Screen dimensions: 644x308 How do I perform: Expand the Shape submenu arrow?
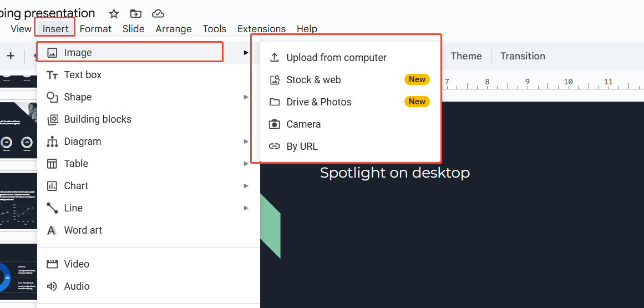pos(246,97)
